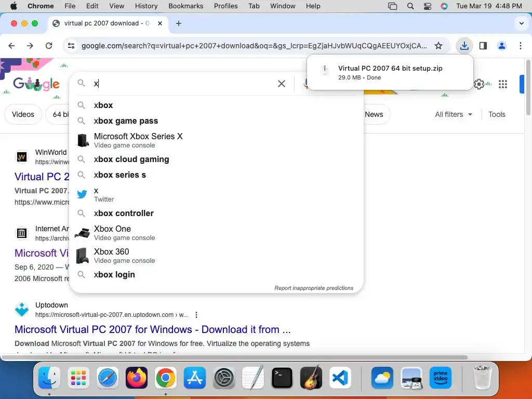The width and height of the screenshot is (532, 399).
Task: Launch GarageBand from the Dock
Action: click(x=311, y=377)
